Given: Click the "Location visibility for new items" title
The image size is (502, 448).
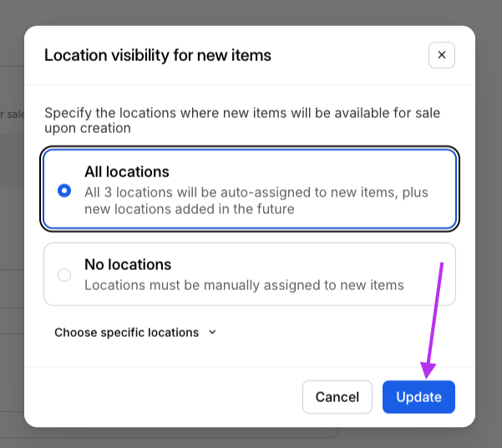Looking at the screenshot, I should point(157,55).
